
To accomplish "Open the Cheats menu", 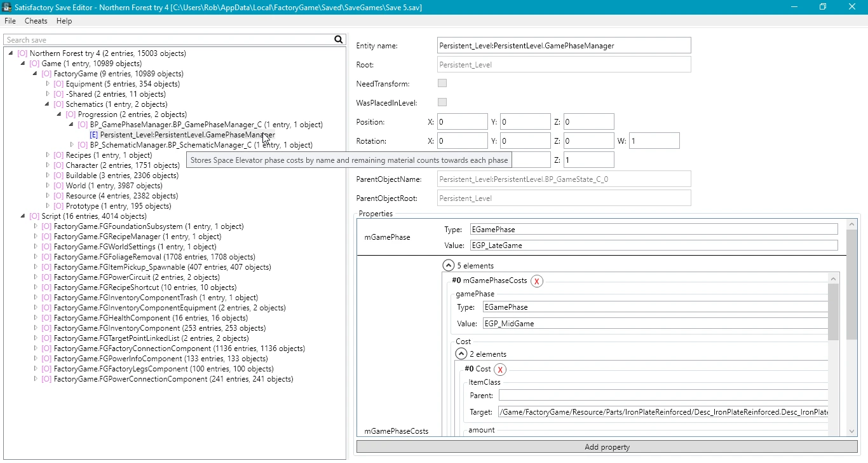I will point(36,21).
